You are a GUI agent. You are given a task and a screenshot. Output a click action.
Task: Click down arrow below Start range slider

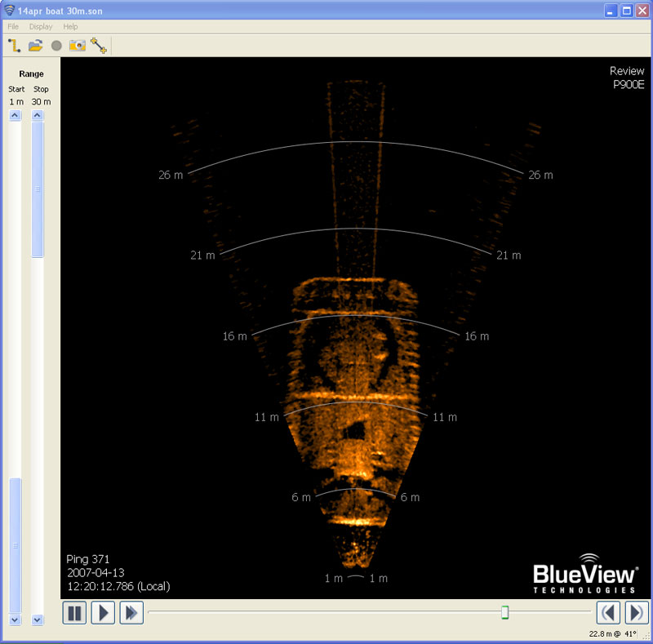[x=15, y=620]
